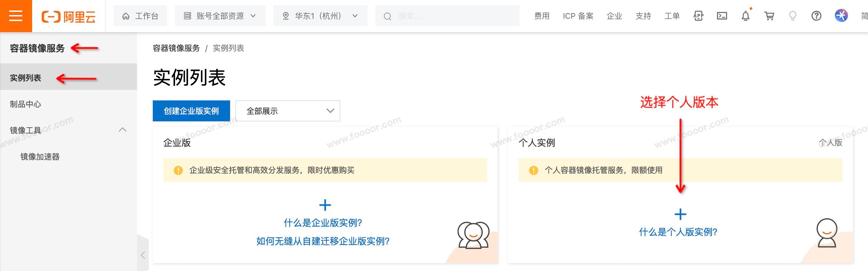Open the API developer tools icon
Viewport: 868px width, 271px height.
coord(698,16)
